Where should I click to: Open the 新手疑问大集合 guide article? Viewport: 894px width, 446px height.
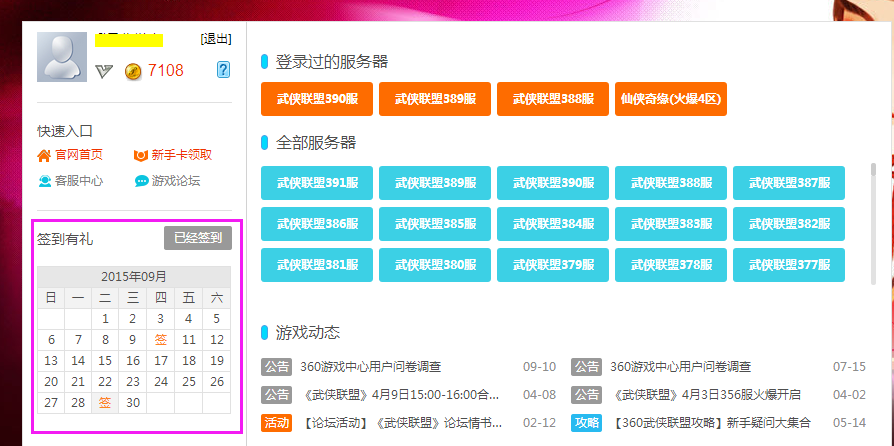click(x=711, y=423)
